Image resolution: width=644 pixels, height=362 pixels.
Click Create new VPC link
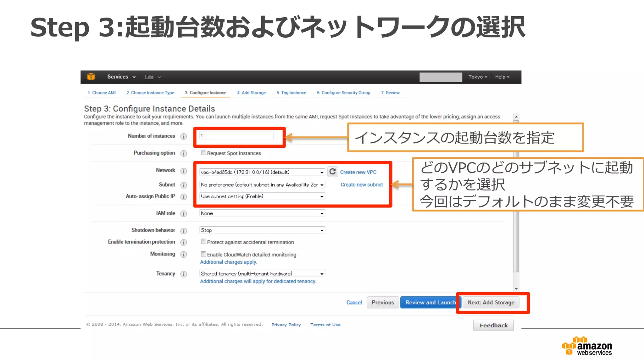(358, 172)
